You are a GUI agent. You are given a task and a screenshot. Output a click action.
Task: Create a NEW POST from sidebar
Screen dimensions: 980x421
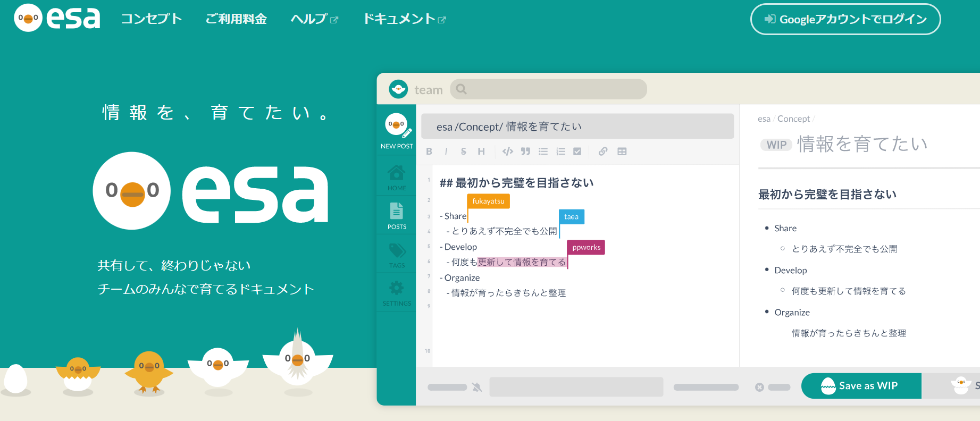pyautogui.click(x=397, y=131)
